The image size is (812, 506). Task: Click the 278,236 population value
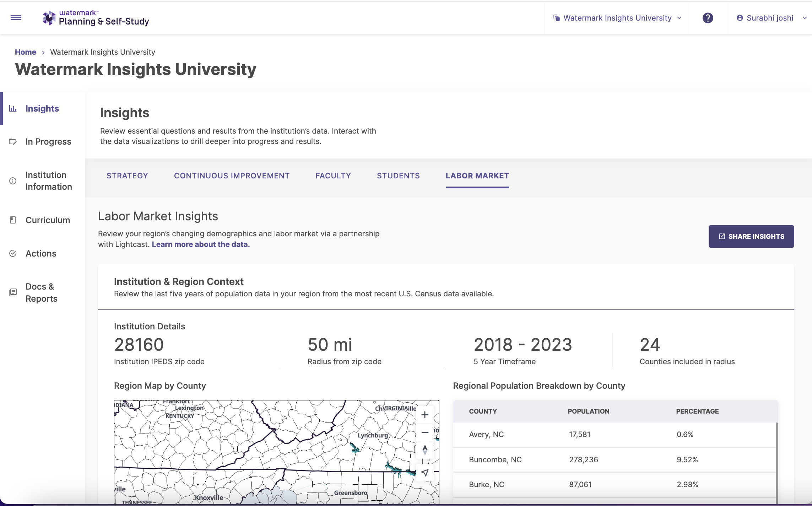[584, 460]
